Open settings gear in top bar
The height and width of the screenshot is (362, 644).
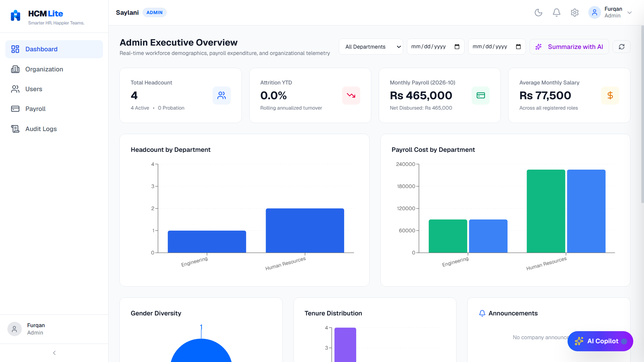point(575,12)
